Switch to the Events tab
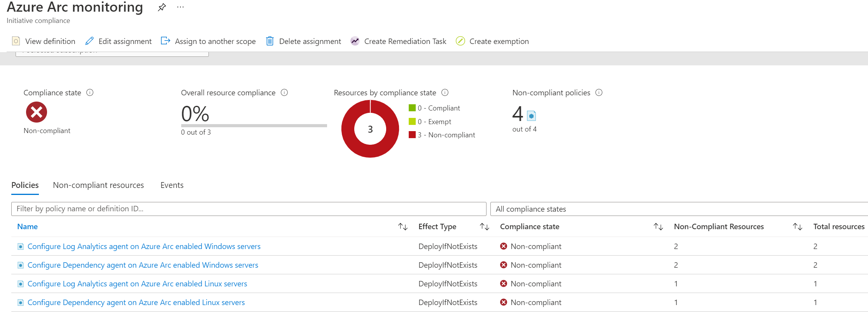The width and height of the screenshot is (868, 321). [x=172, y=185]
